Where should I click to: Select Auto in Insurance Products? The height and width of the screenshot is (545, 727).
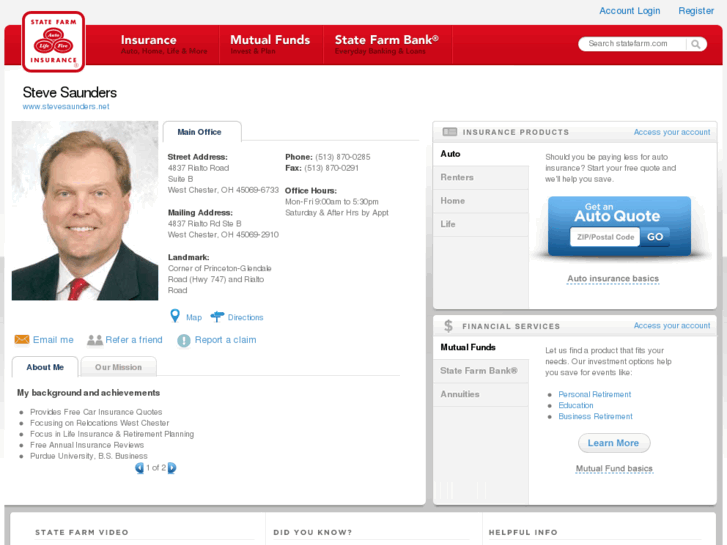coord(481,154)
